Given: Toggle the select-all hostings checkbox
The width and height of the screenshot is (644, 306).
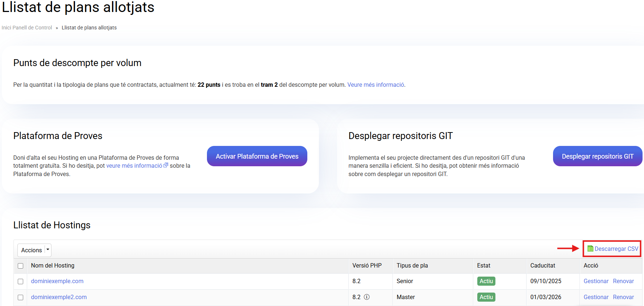Looking at the screenshot, I should coord(21,266).
